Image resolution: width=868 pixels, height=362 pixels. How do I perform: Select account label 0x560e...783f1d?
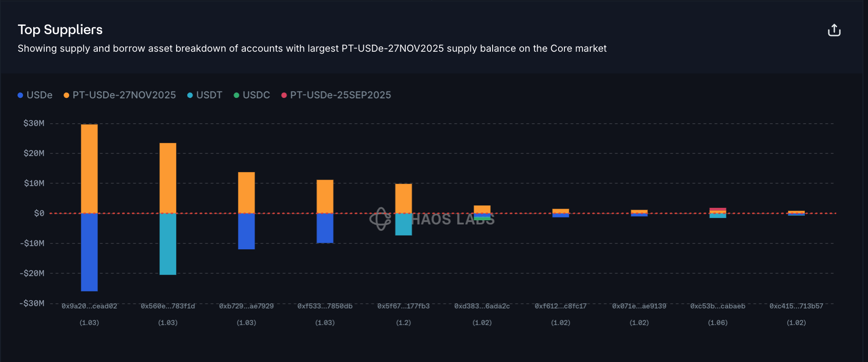click(x=168, y=306)
